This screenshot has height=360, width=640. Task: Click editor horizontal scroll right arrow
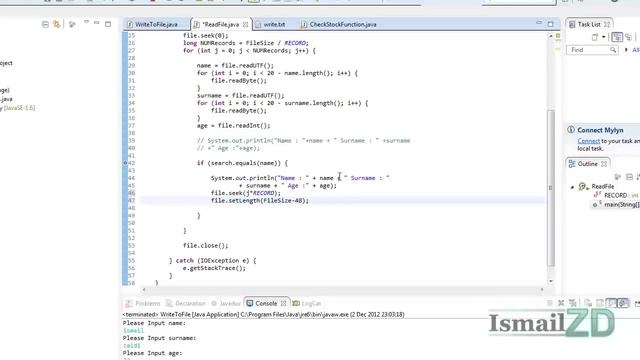click(542, 289)
